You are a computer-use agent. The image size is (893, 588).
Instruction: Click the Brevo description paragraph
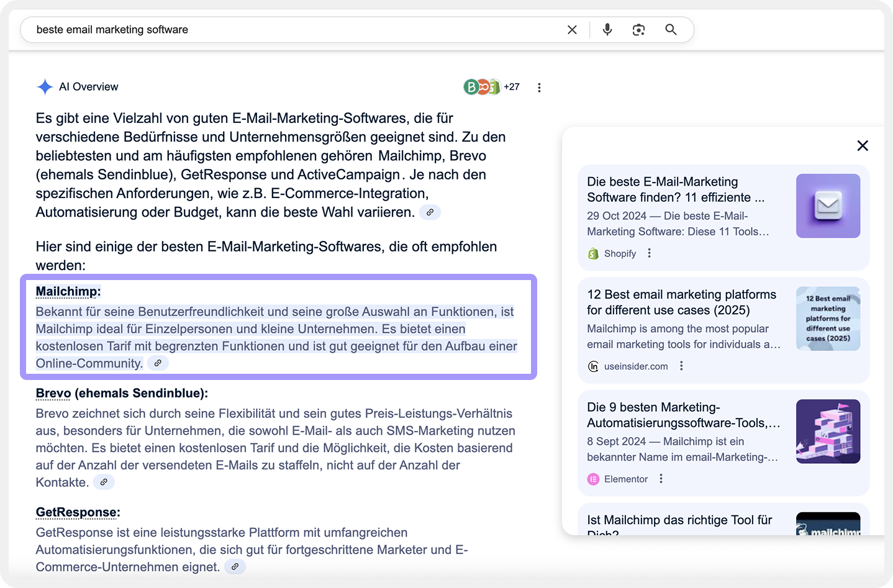coord(275,448)
